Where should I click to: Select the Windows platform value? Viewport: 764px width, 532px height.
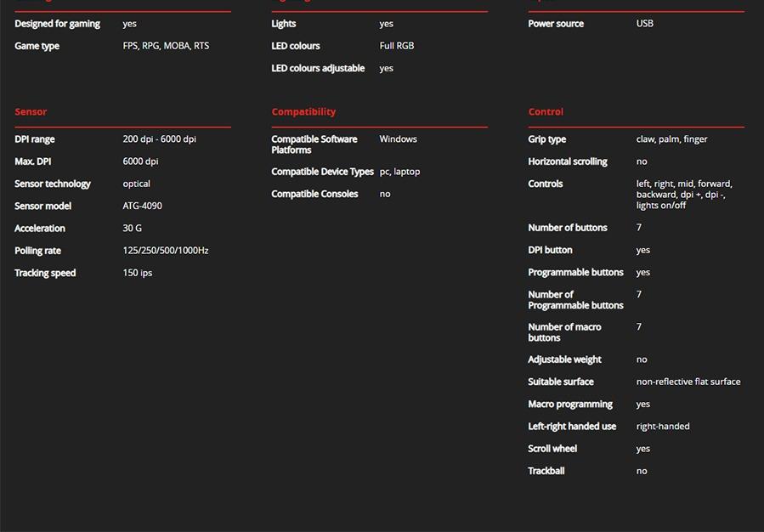coord(398,139)
